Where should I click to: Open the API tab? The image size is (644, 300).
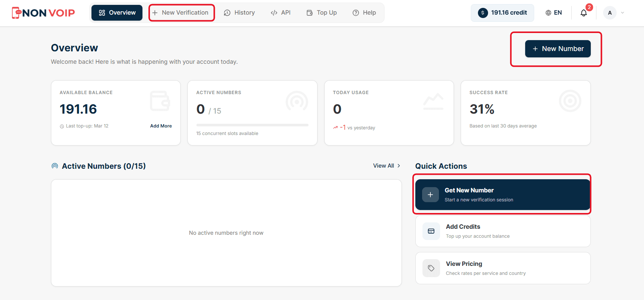(280, 13)
